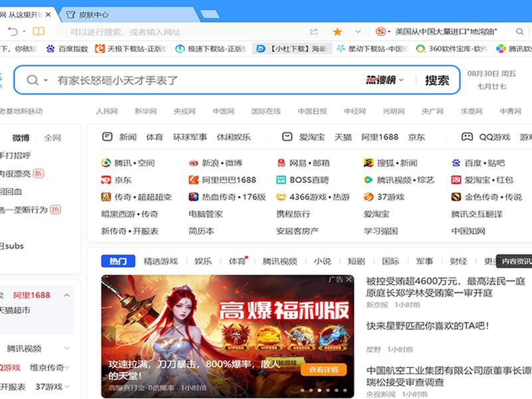Click the 37游戏 link with orange icon
The height and width of the screenshot is (399, 532).
pyautogui.click(x=384, y=197)
